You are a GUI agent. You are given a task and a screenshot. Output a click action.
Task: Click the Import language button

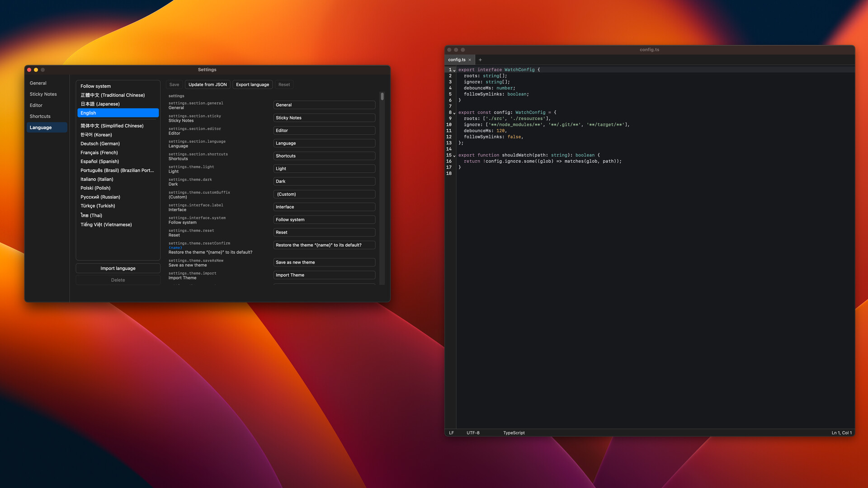click(x=118, y=268)
